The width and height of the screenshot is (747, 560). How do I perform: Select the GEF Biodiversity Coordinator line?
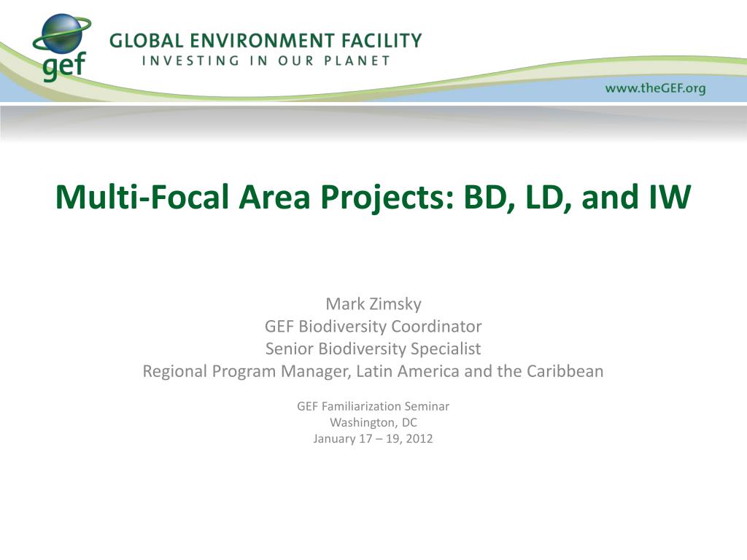373,326
